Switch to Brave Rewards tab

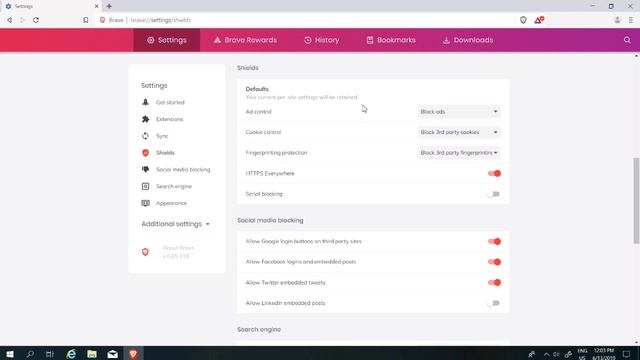245,40
